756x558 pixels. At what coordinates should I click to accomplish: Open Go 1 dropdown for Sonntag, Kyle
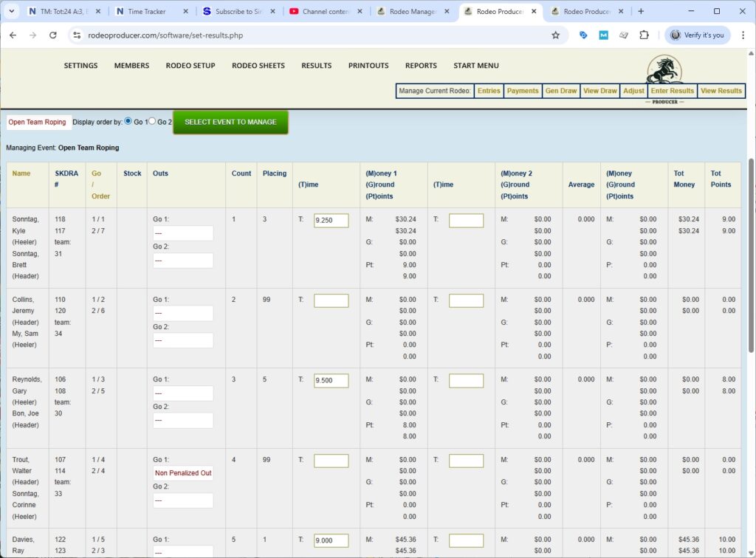click(x=182, y=232)
